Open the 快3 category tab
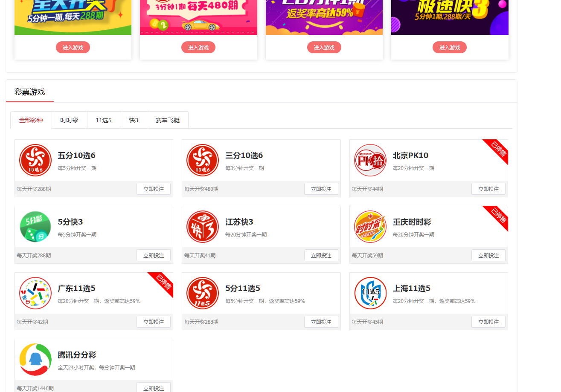This screenshot has height=392, width=561. coord(133,120)
